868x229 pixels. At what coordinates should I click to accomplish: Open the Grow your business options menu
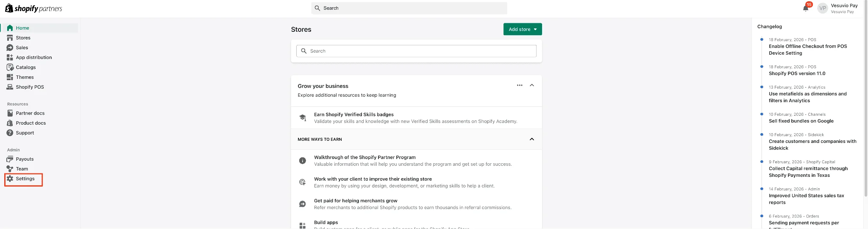[520, 85]
